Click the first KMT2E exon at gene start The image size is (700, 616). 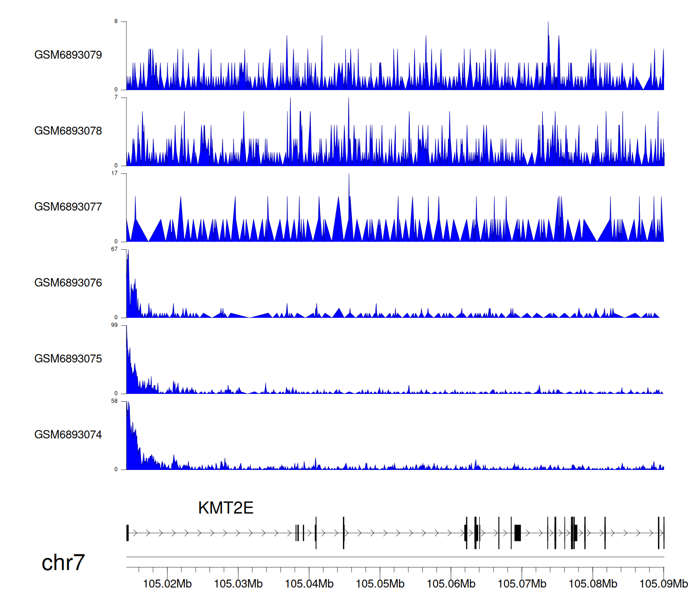click(x=127, y=533)
